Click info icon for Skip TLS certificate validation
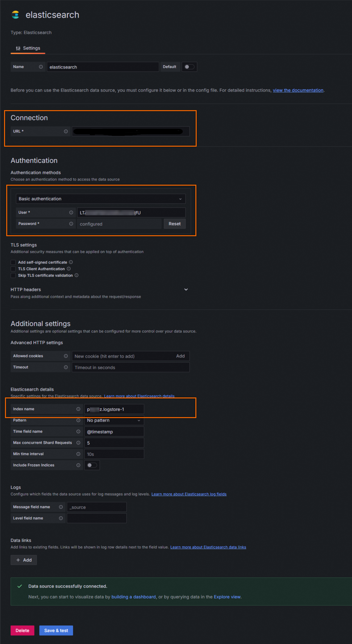This screenshot has height=644, width=352. (x=77, y=275)
